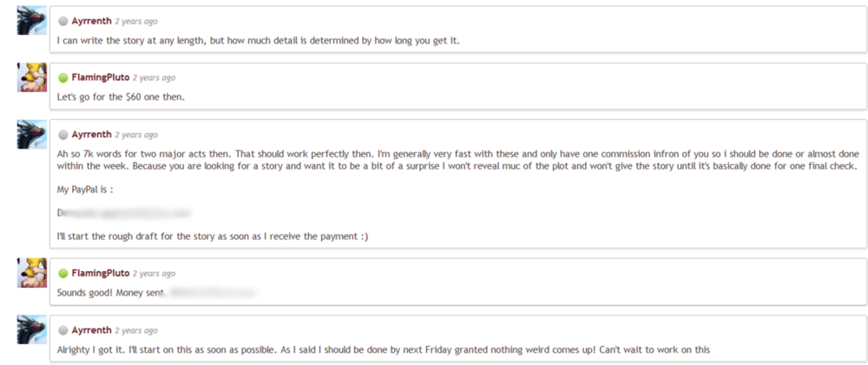Click the "2 years ago" timestamp on the "Sounds good!" comment
The image size is (868, 365).
tap(155, 274)
